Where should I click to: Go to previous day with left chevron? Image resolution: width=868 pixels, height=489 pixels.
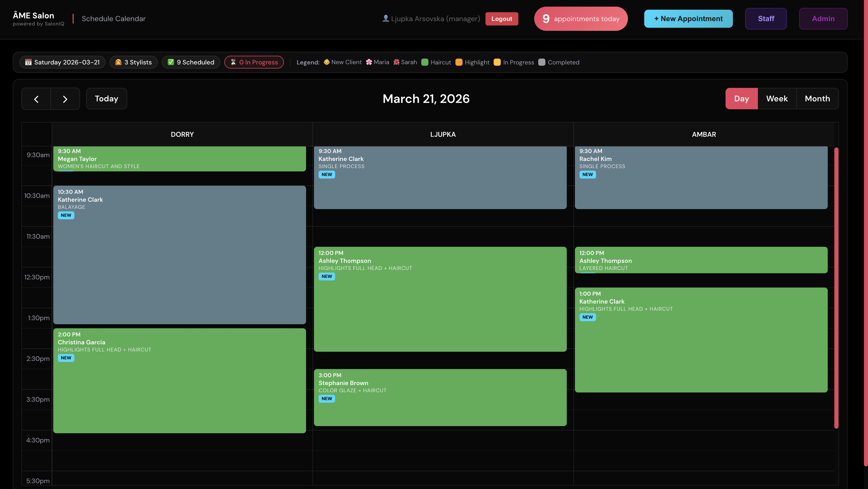pyautogui.click(x=36, y=99)
